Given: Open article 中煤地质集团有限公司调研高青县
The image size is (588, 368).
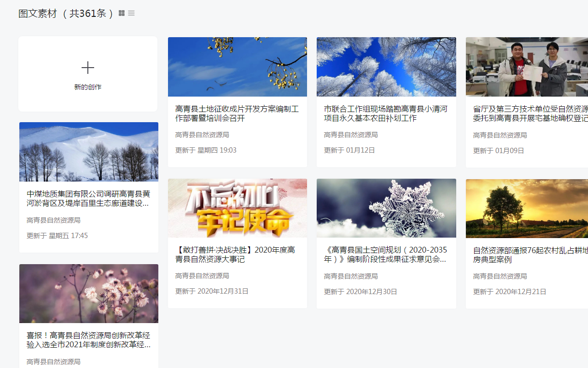Looking at the screenshot, I should (88, 198).
